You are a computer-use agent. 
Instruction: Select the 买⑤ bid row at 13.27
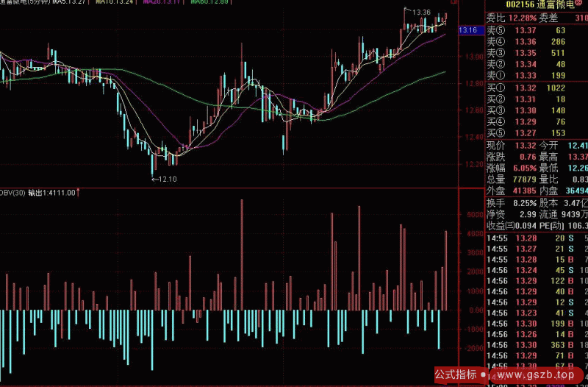tap(529, 132)
